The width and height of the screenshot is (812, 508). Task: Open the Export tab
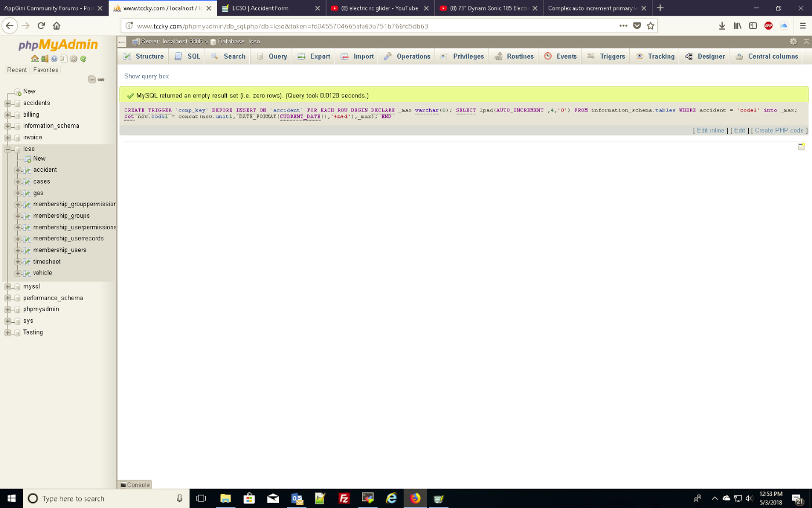click(x=314, y=56)
